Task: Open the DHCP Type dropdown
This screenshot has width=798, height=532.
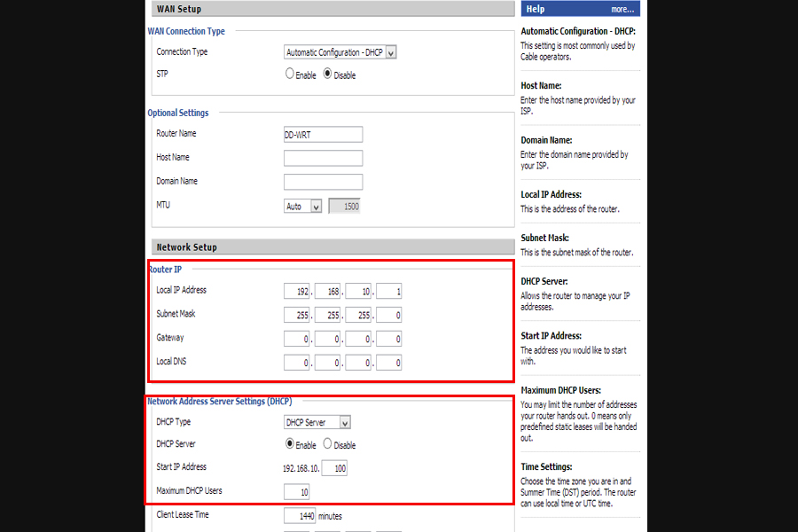Action: [317, 423]
